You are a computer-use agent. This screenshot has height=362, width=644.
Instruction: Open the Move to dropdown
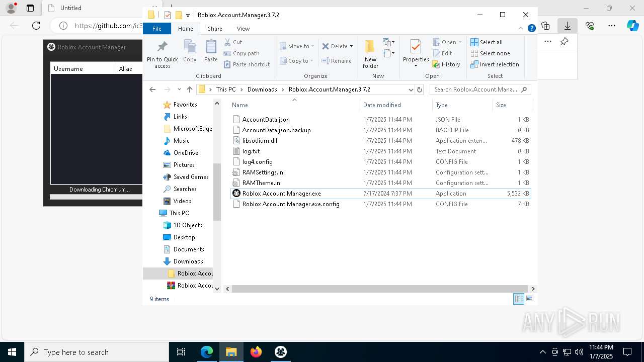297,46
